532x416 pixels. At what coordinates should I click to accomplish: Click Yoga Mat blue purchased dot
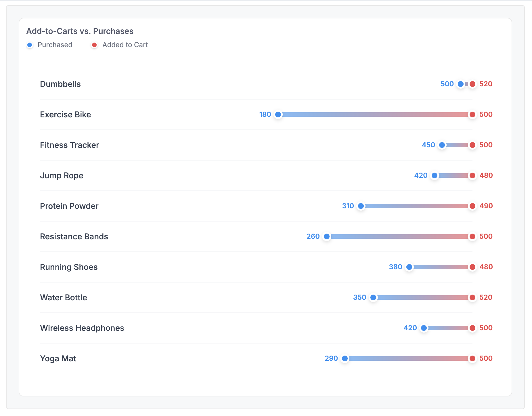[345, 358]
